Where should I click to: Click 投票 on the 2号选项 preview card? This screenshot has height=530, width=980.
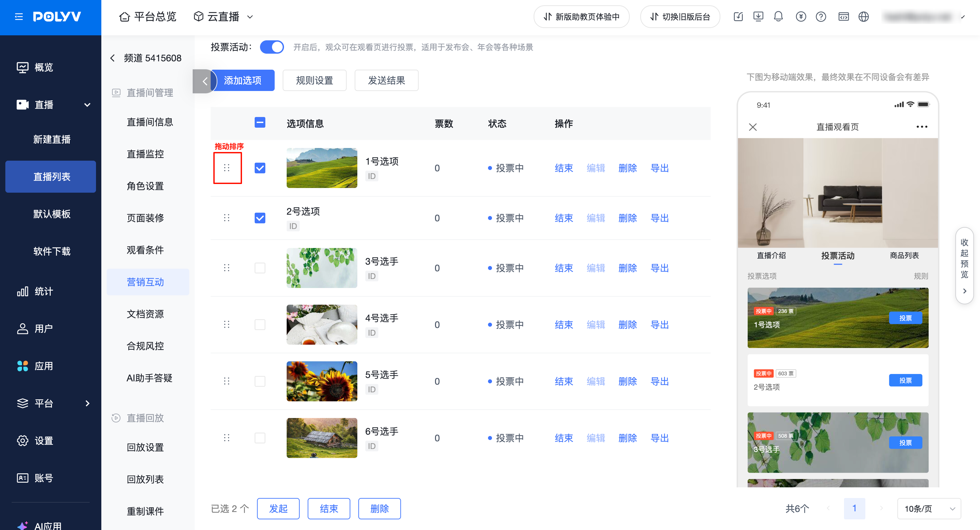click(905, 380)
